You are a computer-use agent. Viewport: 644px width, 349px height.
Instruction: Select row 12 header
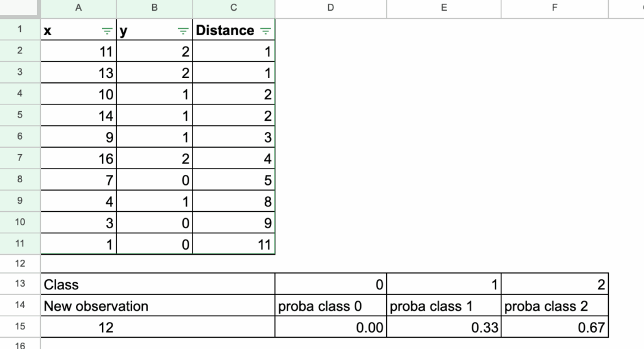coord(20,263)
